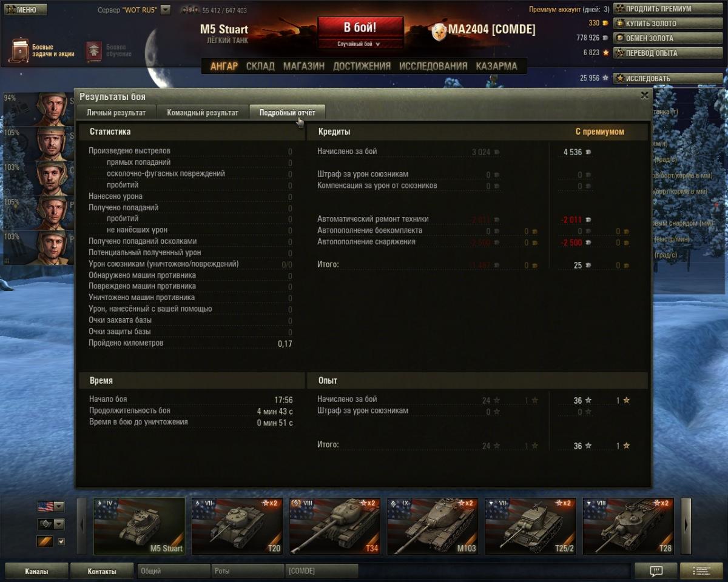Click gold coin icon beside 330
Viewport: 728px width, 582px height.
point(605,23)
